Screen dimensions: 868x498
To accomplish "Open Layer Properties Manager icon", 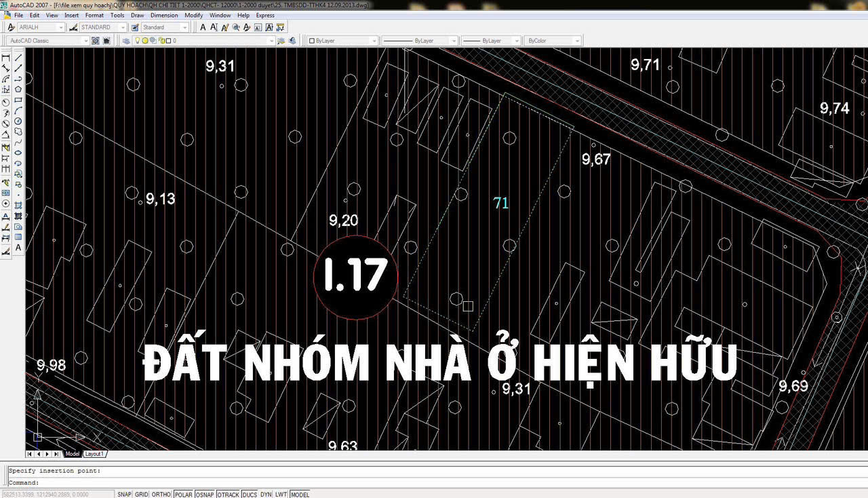I will point(126,41).
